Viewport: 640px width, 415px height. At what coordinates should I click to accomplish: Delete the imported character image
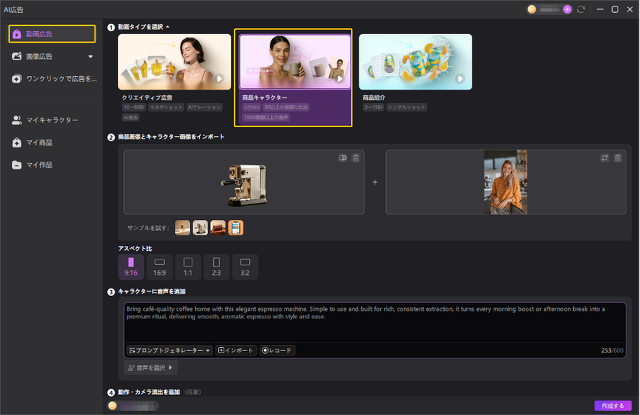point(618,158)
